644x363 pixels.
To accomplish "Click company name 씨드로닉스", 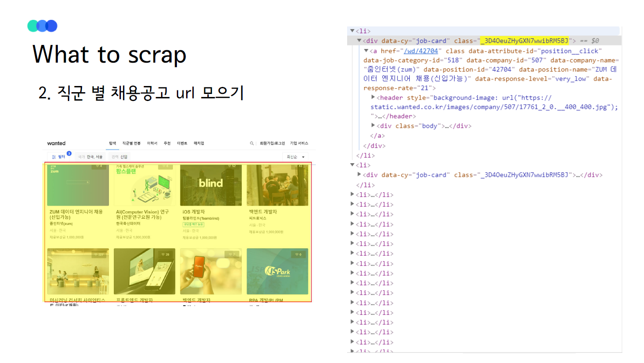I will pos(258,218).
